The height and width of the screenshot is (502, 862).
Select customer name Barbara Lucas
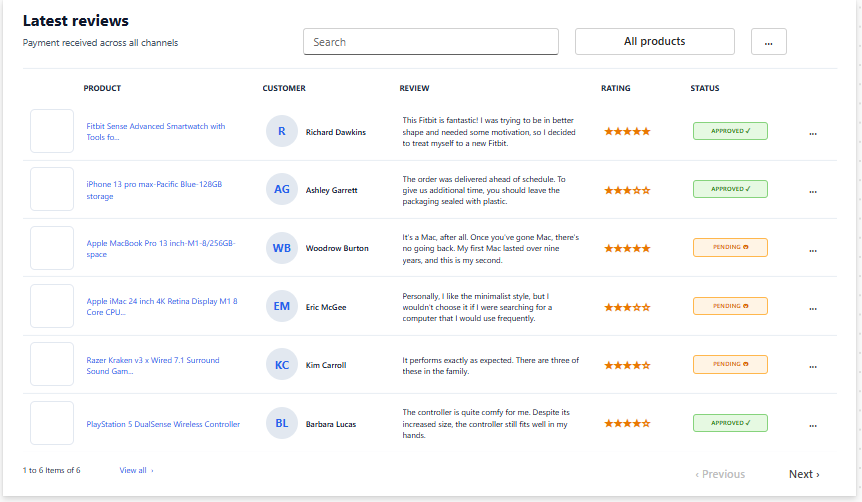(331, 424)
